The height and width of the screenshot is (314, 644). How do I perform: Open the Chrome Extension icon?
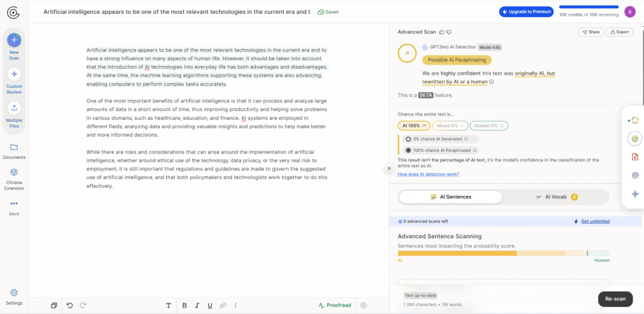coord(14,172)
